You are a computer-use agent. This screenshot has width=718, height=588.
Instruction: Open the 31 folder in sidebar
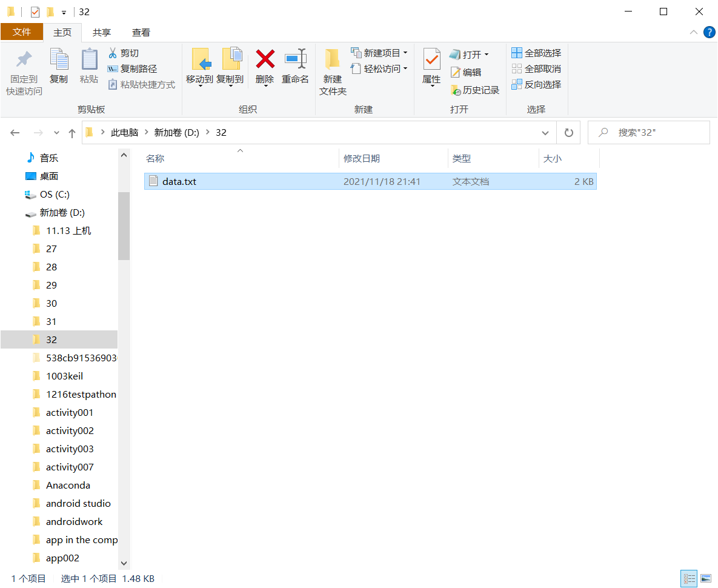coord(52,321)
